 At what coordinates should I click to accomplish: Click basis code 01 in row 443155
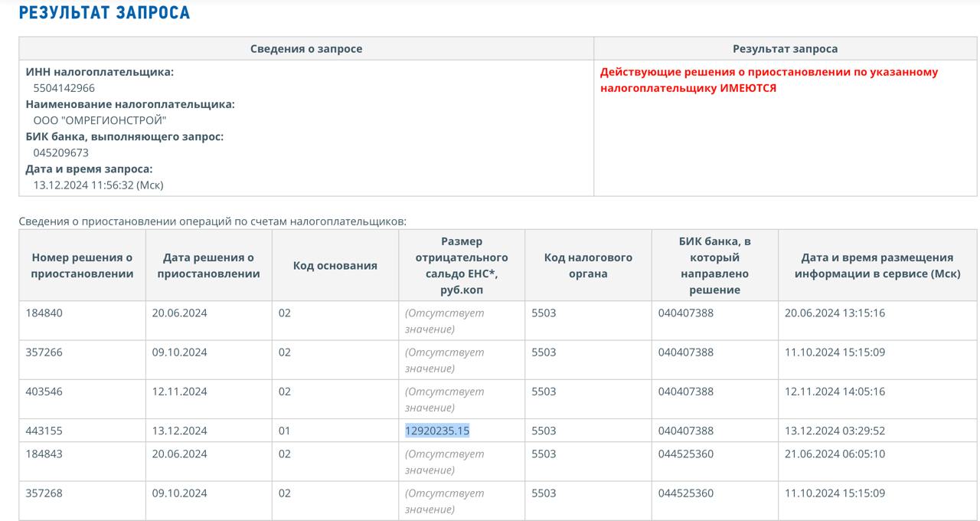284,430
